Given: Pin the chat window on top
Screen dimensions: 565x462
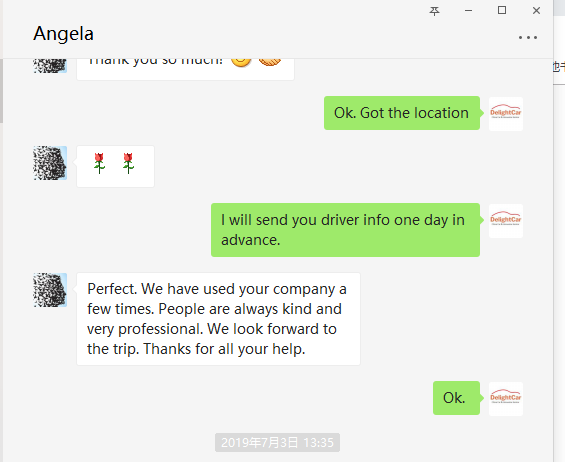Looking at the screenshot, I should tap(435, 11).
